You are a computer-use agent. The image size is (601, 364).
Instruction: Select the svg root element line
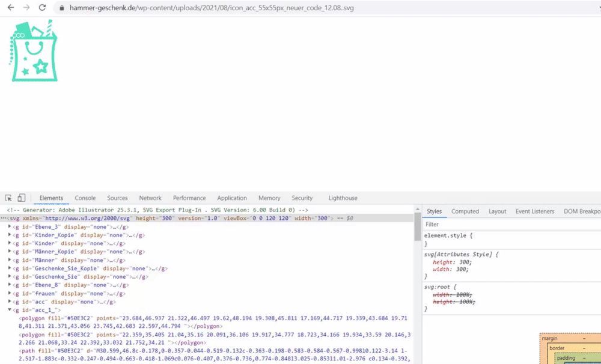[x=207, y=219]
